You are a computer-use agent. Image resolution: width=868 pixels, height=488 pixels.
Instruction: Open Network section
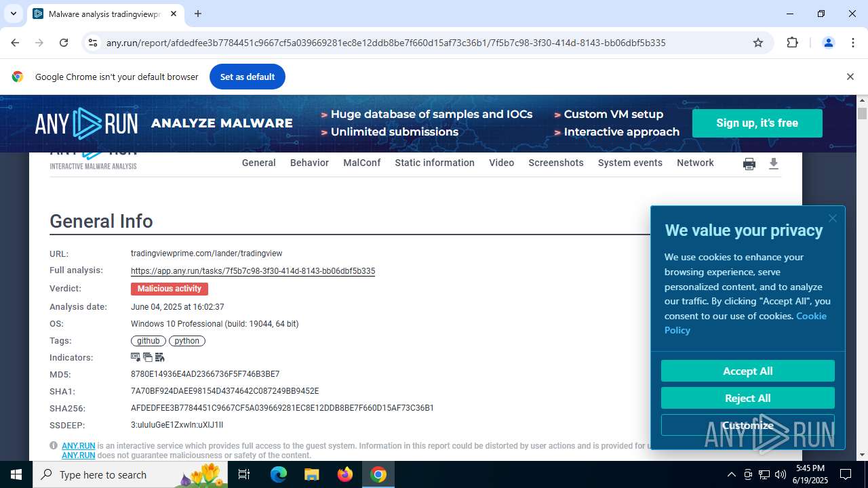[695, 163]
